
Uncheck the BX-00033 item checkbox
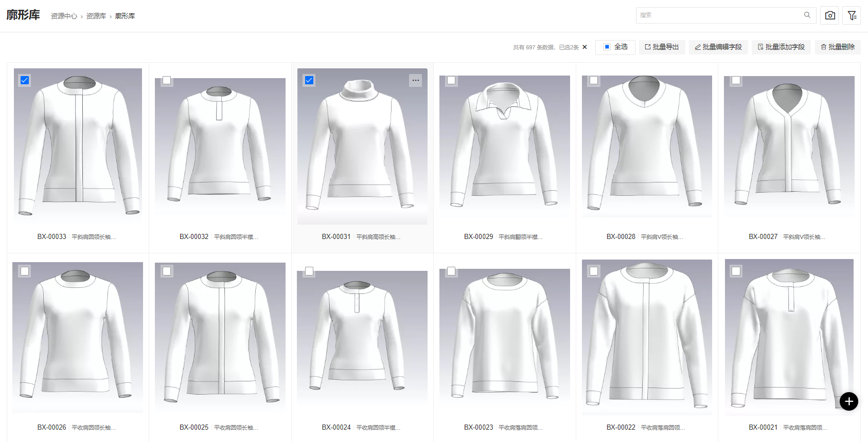point(25,80)
